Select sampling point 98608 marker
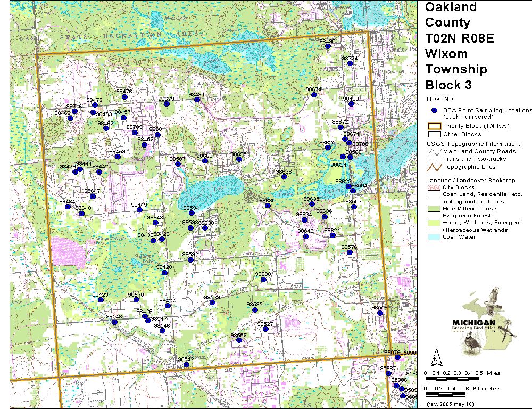Image resolution: width=532 pixels, height=409 pixels. (x=263, y=280)
